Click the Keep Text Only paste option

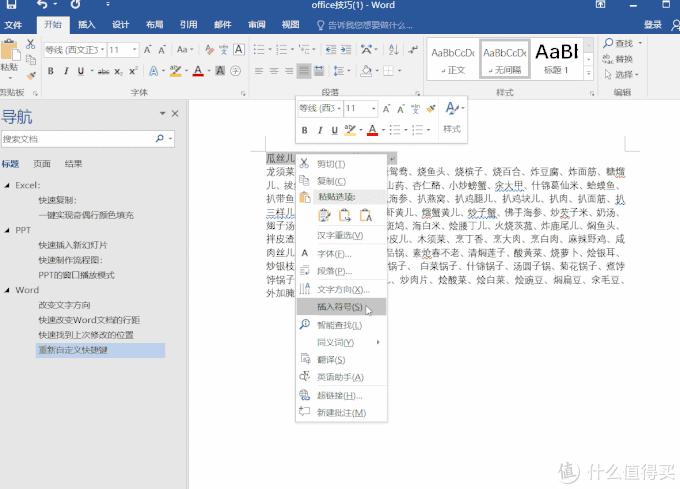(366, 215)
